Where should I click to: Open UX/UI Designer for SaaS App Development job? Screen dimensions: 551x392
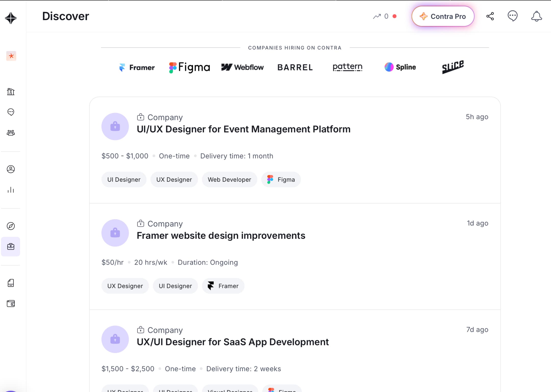tap(233, 342)
